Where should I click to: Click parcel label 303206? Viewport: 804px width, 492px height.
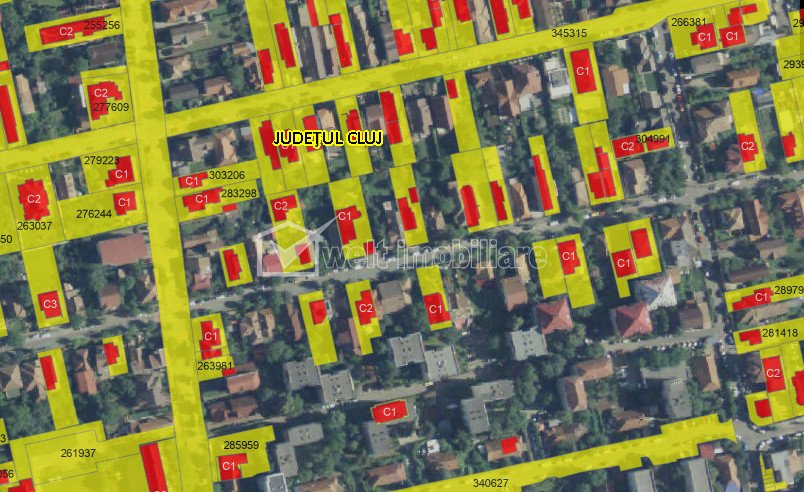click(x=226, y=175)
